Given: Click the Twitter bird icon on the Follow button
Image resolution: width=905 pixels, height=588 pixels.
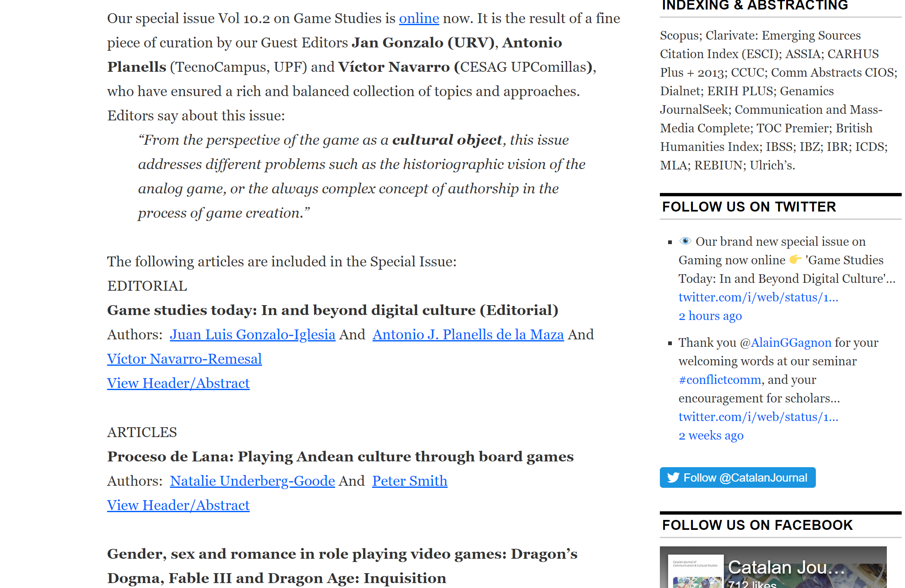Looking at the screenshot, I should (673, 477).
